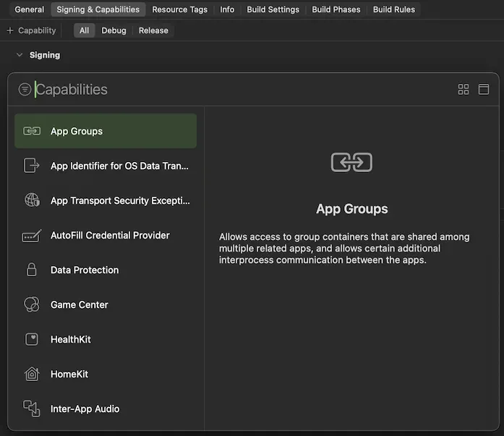Viewport: 504px width, 436px height.
Task: Select App Transport Security Excepti... row
Action: [x=106, y=200]
